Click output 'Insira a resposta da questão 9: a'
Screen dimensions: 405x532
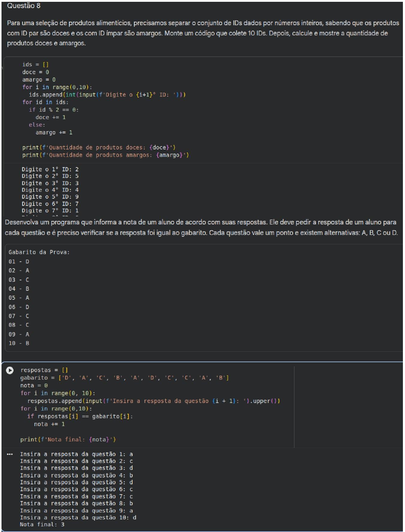(76, 511)
